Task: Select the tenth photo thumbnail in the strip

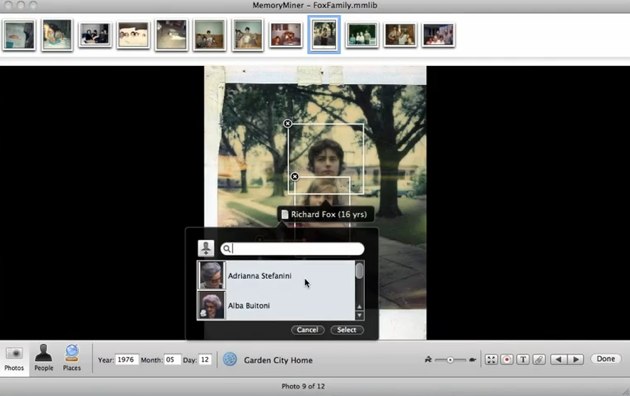Action: coord(362,35)
